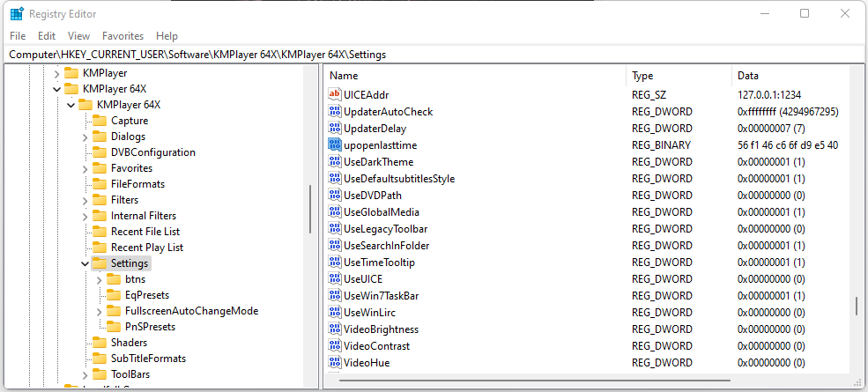Expand the Filters key
Image resolution: width=868 pixels, height=392 pixels.
85,200
